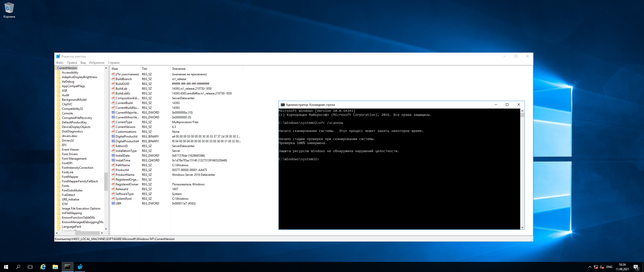Click the Registry Editor title bar icon
Viewport: 644px width, 272px height.
58,56
